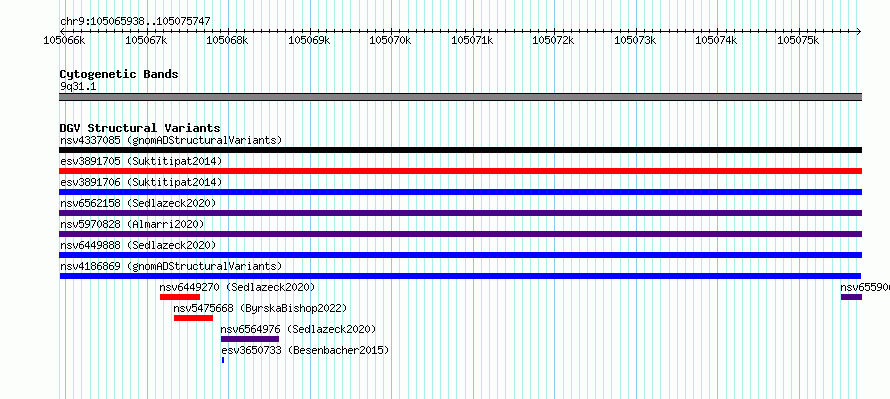Click the blue nsv4186869 variant bar
The image size is (890, 399).
pos(460,276)
